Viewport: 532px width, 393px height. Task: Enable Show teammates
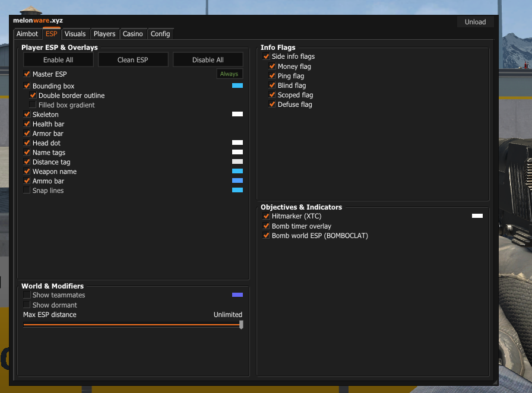[x=27, y=294]
